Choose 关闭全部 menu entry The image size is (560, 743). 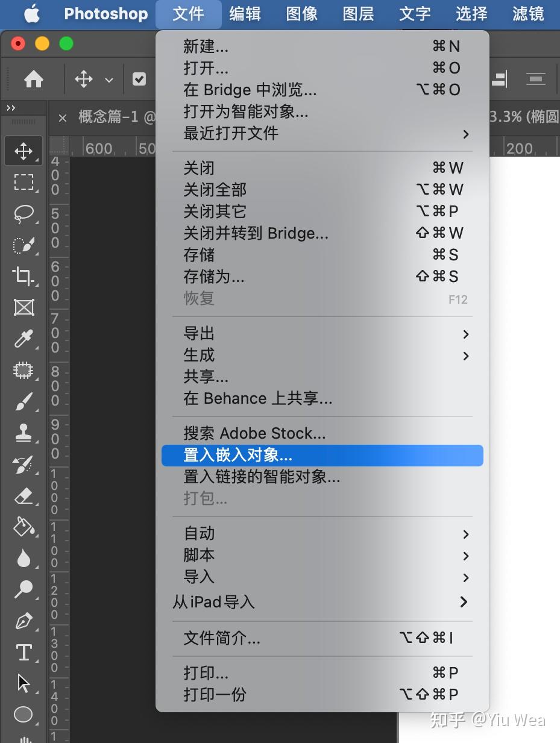pos(322,190)
